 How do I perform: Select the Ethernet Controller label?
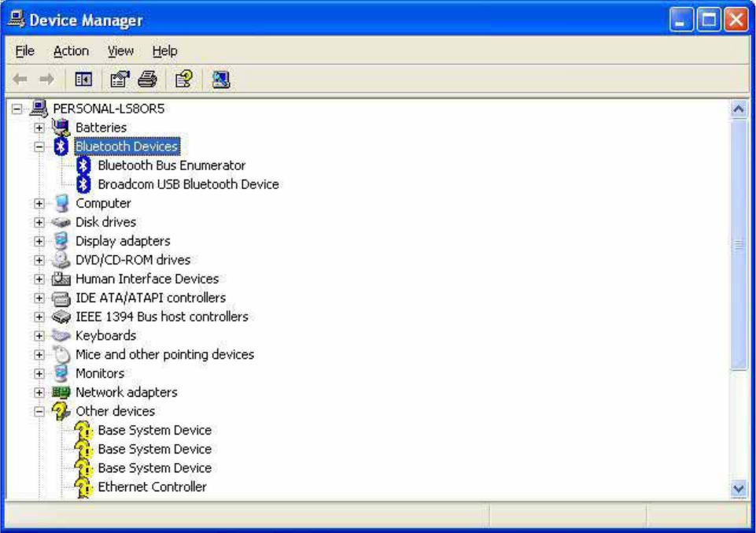click(153, 487)
